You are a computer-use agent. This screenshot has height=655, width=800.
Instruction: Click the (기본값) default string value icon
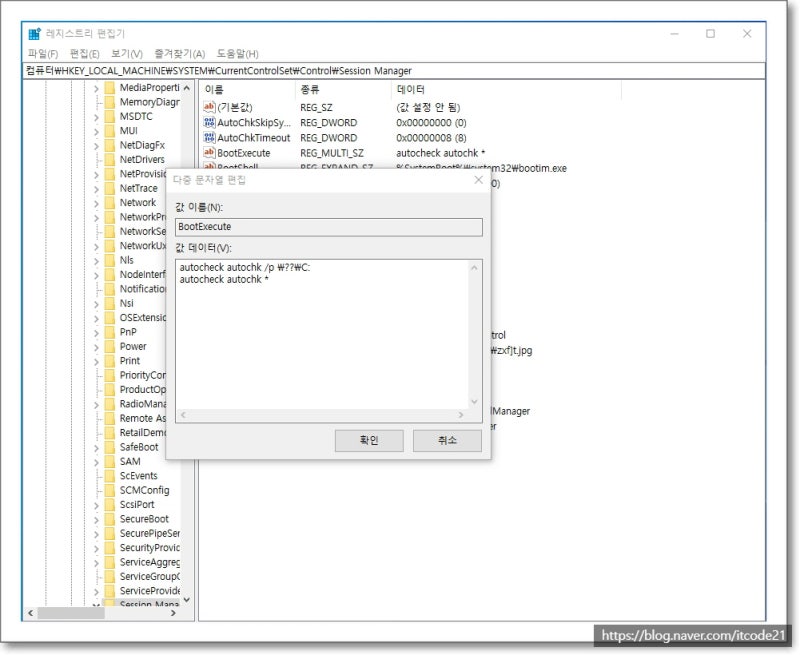coord(211,107)
